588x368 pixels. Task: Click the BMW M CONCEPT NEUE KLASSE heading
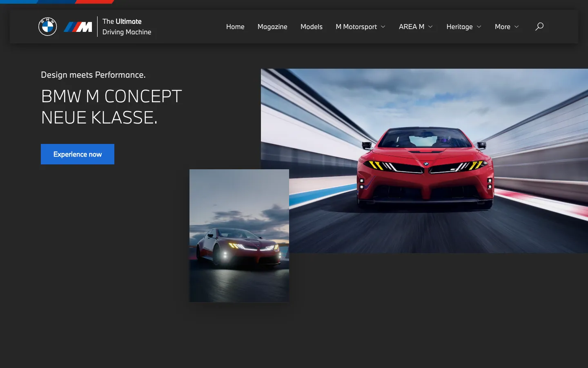pyautogui.click(x=111, y=107)
